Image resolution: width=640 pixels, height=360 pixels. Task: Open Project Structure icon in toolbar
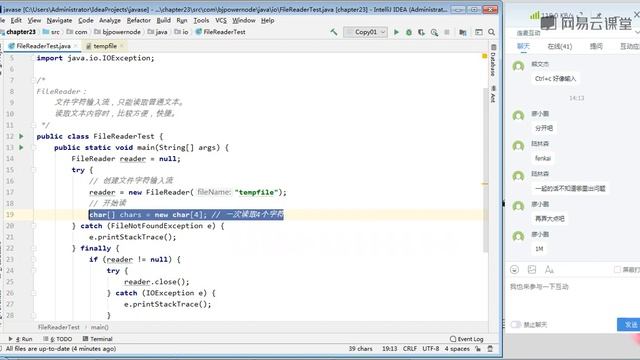[x=463, y=32]
